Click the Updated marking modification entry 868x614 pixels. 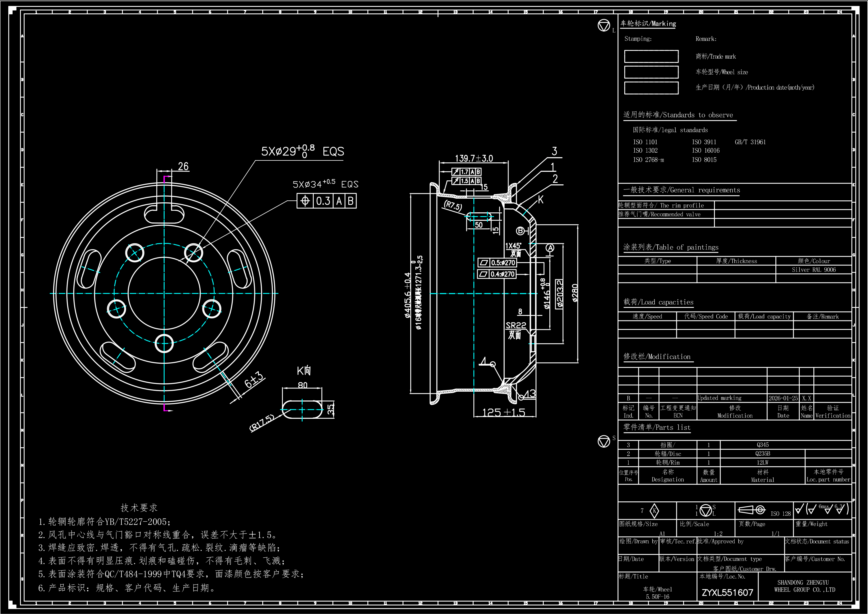(x=719, y=398)
